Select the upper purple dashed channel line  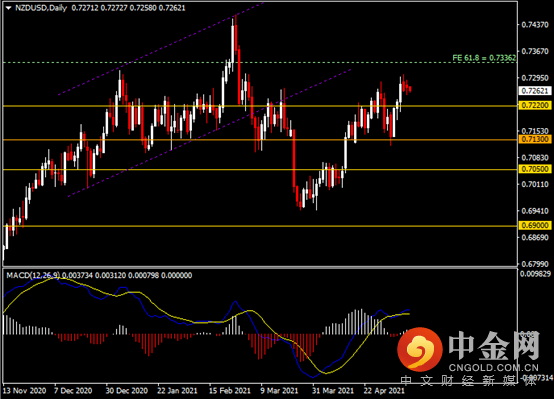161,49
